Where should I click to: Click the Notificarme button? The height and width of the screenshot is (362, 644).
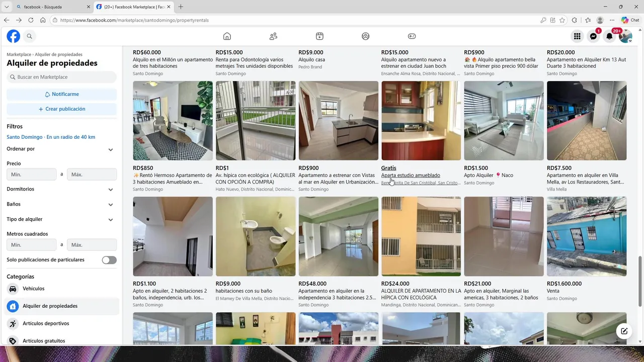point(61,94)
